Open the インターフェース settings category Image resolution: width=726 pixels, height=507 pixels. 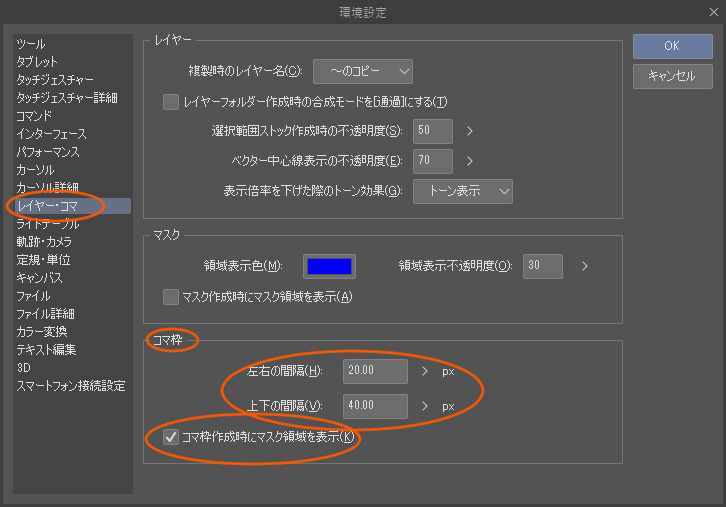51,134
